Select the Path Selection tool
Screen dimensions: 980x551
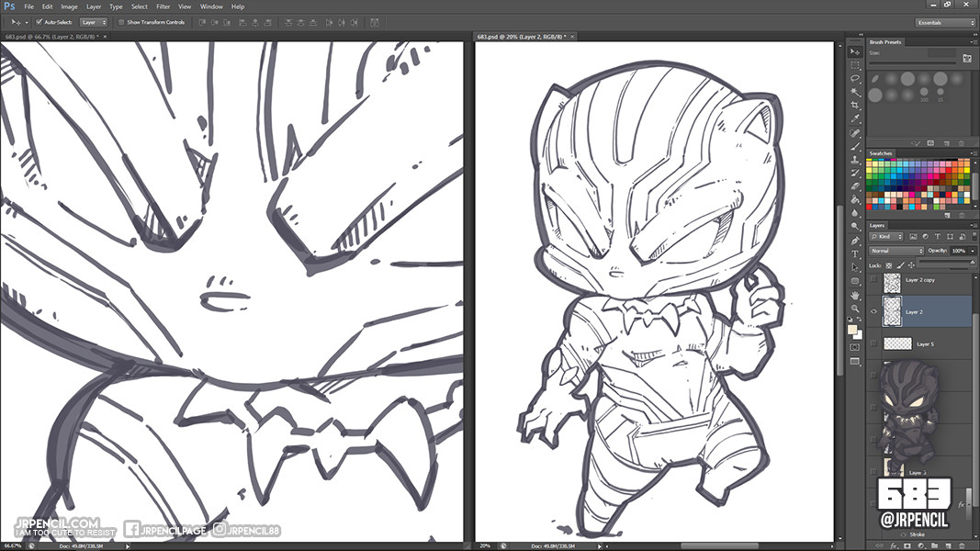[855, 267]
